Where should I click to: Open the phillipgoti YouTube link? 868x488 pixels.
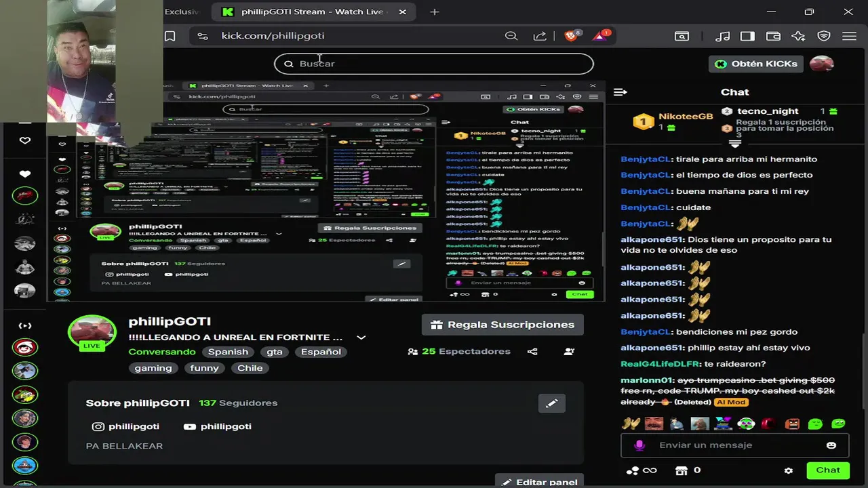[218, 426]
